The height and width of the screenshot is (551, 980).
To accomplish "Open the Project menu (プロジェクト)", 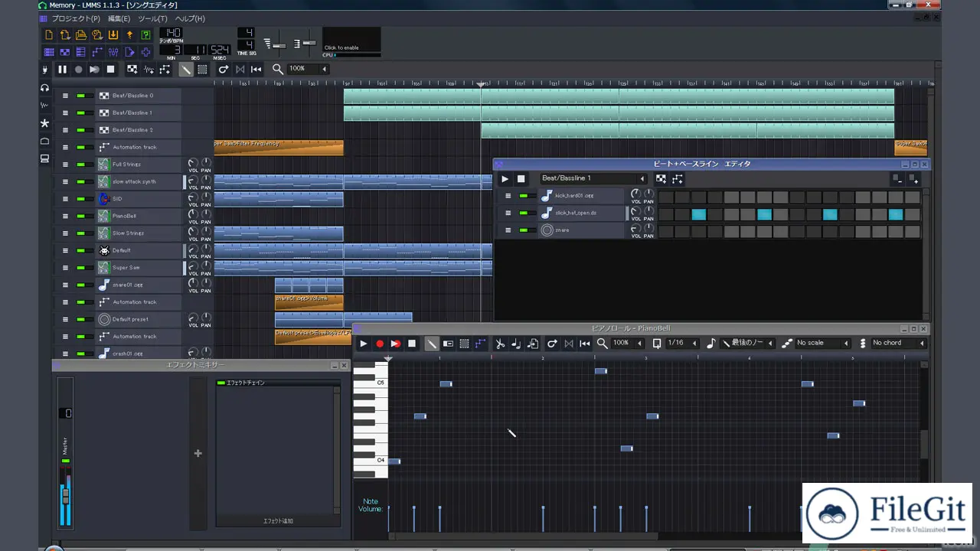I will click(x=76, y=18).
